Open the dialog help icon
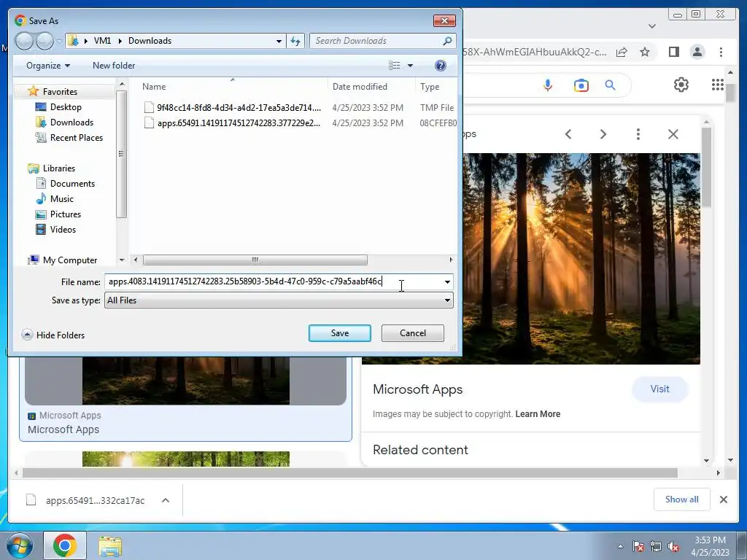The image size is (747, 560). (441, 66)
